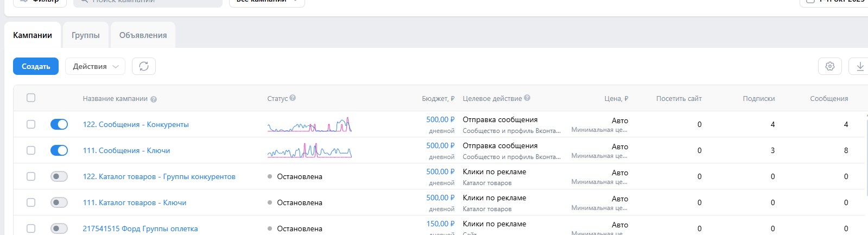Screen dimensions: 868x235
Task: Click the download report icon
Action: pyautogui.click(x=860, y=66)
